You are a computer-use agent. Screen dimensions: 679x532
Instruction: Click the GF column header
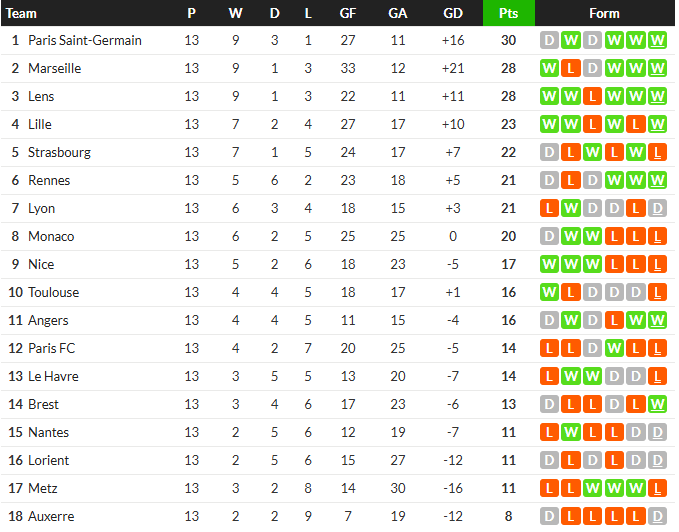pyautogui.click(x=348, y=13)
